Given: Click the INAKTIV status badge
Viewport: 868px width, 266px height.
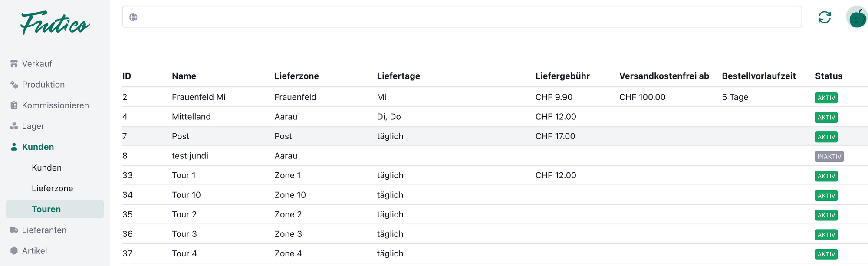Looking at the screenshot, I should [829, 157].
